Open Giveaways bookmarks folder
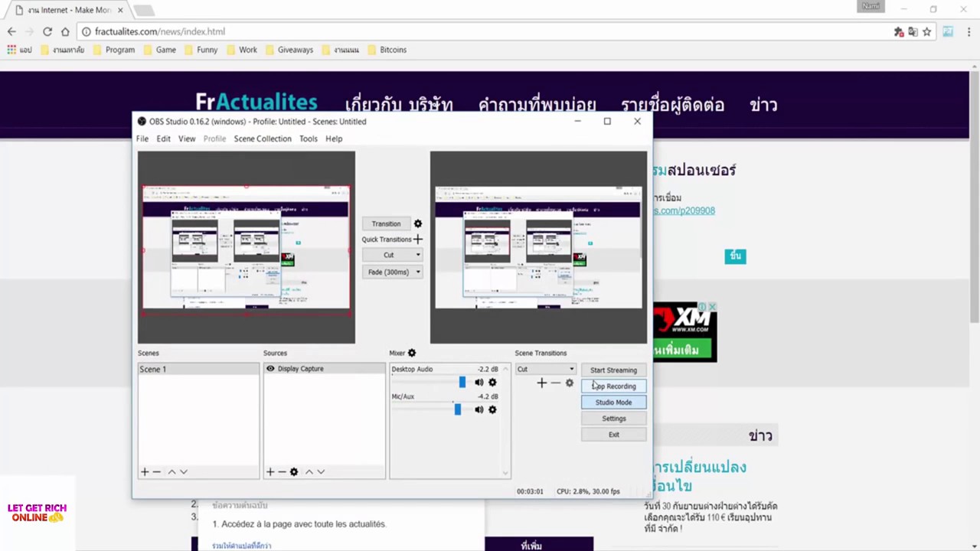Viewport: 980px width, 551px height. (x=289, y=50)
